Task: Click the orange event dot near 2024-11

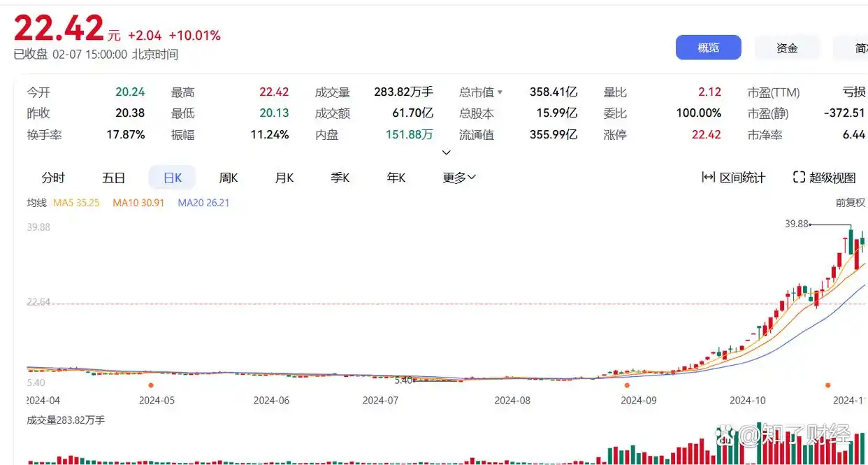Action: coord(827,385)
